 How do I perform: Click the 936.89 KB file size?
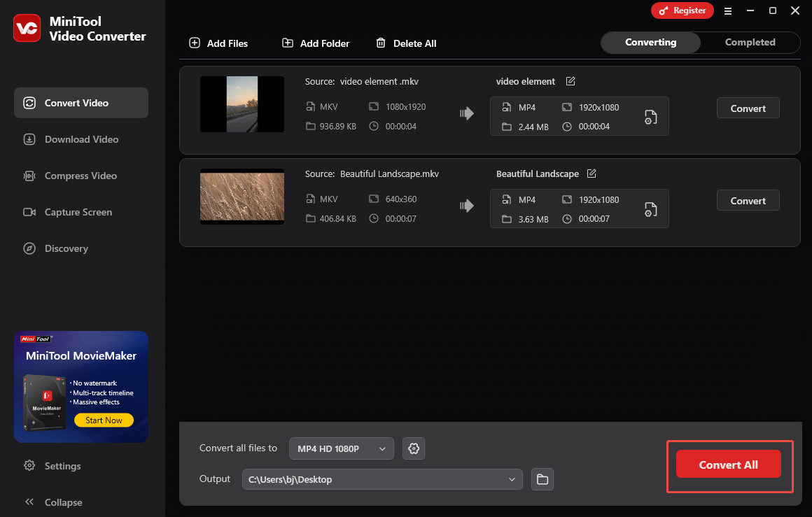click(x=337, y=126)
